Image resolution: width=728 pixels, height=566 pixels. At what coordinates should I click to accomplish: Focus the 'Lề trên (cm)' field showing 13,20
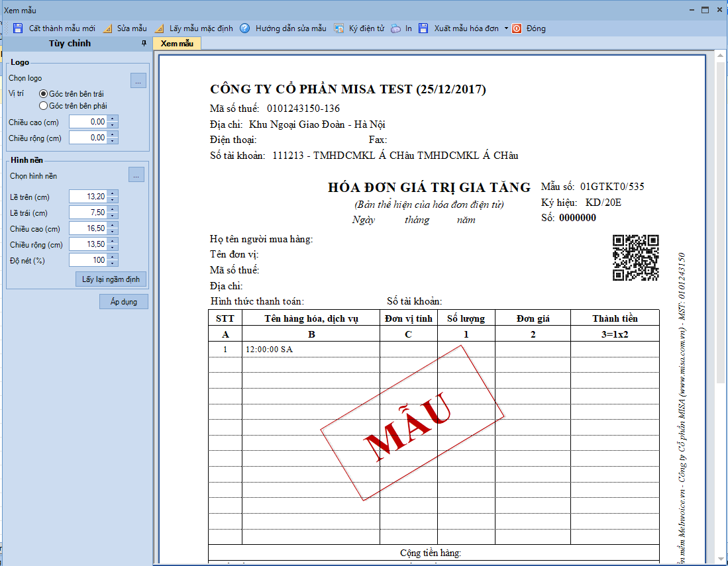(x=88, y=196)
